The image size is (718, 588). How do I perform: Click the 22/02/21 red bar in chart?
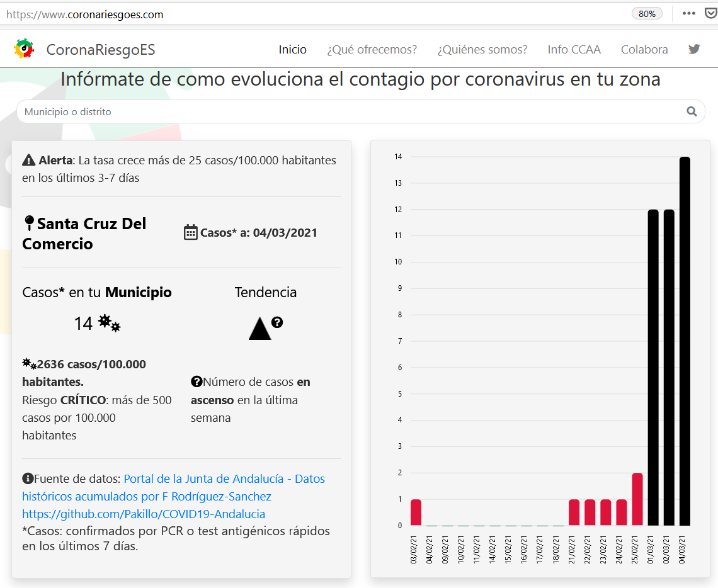[x=590, y=512]
